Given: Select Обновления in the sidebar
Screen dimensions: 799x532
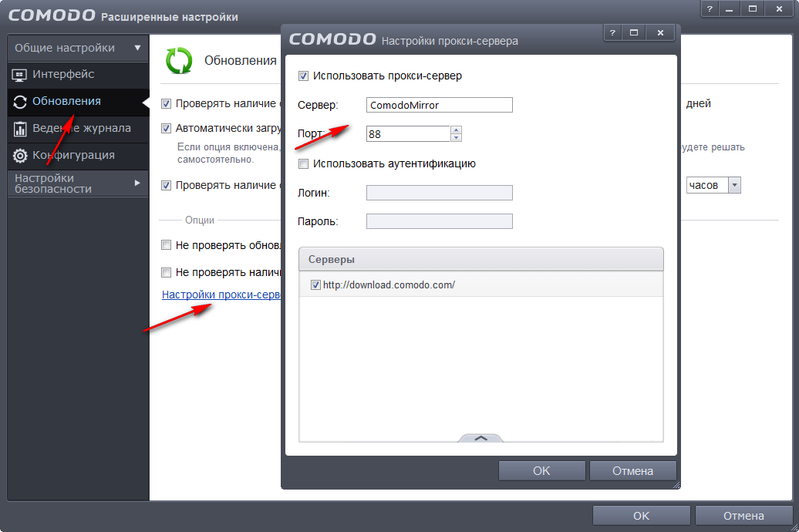Looking at the screenshot, I should coord(78,102).
